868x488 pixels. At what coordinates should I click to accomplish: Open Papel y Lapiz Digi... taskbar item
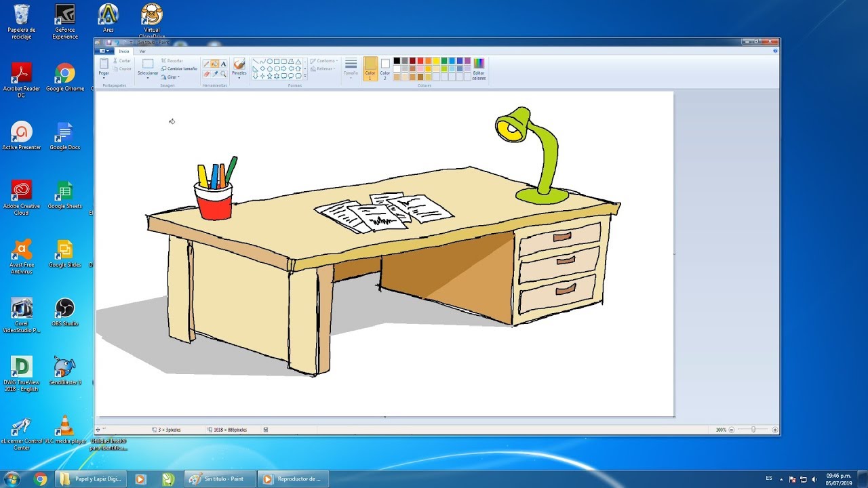(x=91, y=479)
